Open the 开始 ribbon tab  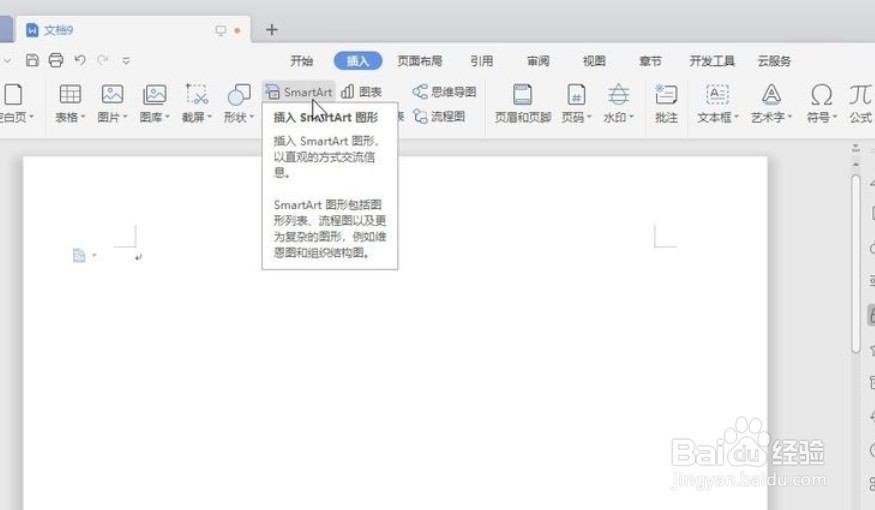[301, 61]
